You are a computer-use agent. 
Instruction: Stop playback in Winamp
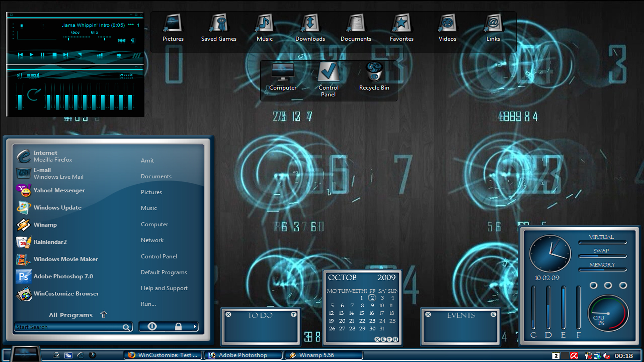[54, 55]
